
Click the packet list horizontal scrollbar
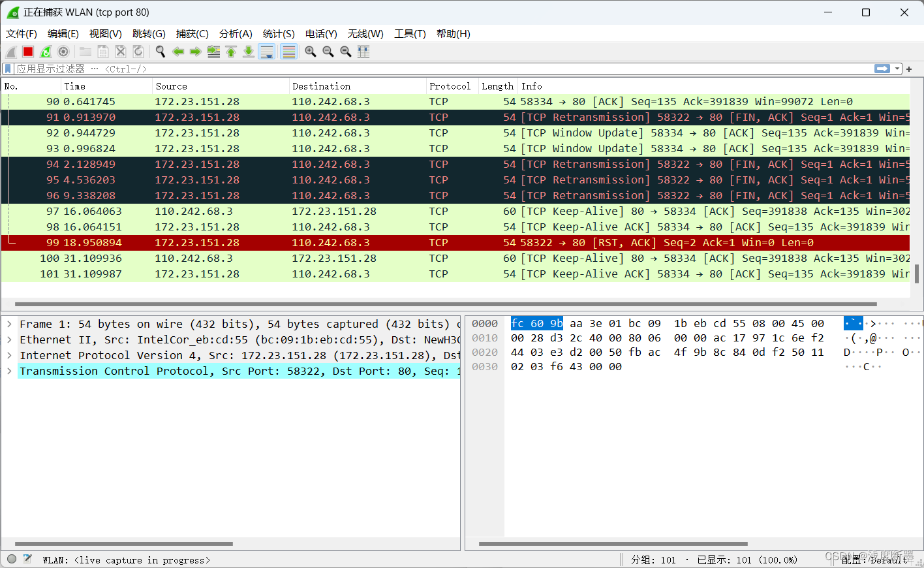coord(446,304)
